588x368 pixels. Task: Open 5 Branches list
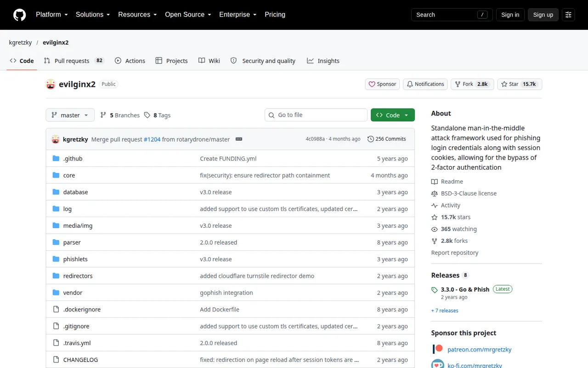pos(120,115)
